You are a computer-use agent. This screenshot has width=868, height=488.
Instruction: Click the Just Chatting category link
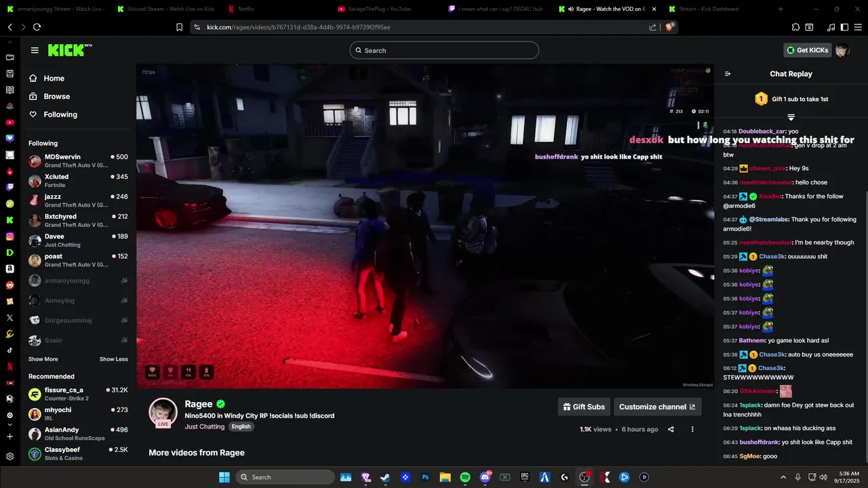[x=204, y=426]
